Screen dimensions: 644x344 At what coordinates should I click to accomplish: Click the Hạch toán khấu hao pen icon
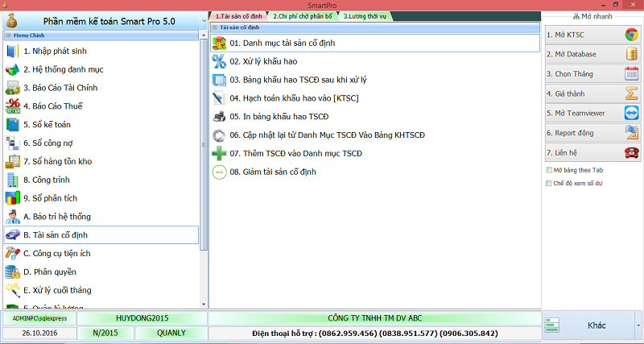pyautogui.click(x=219, y=98)
